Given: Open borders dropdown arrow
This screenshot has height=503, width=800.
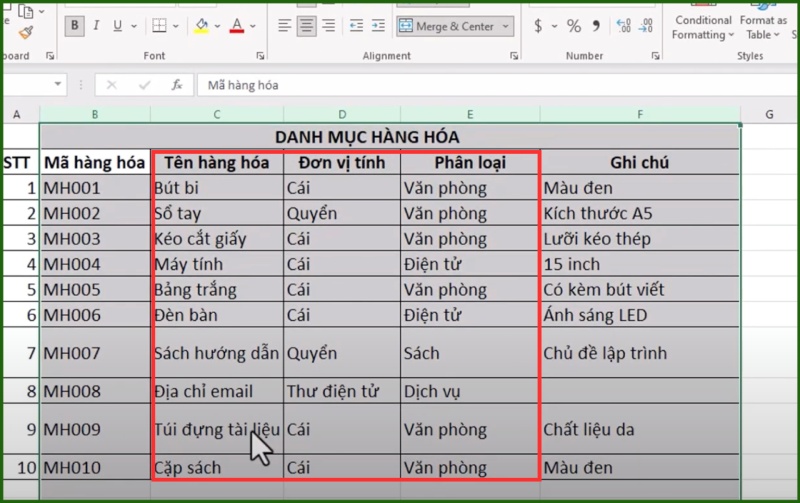Looking at the screenshot, I should [176, 26].
